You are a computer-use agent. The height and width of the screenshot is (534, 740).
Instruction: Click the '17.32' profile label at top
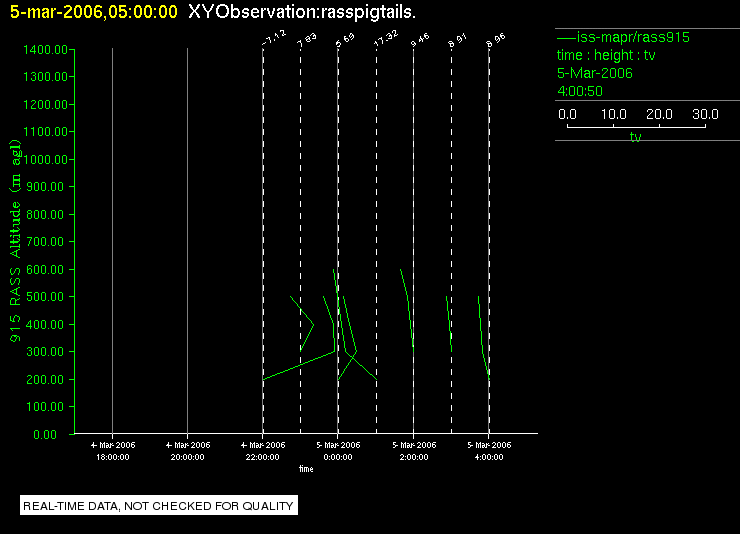[x=386, y=38]
